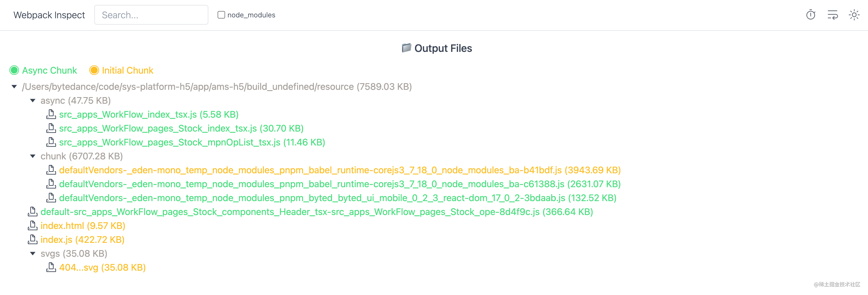Collapse the async folder arrow
868x295 pixels.
33,101
